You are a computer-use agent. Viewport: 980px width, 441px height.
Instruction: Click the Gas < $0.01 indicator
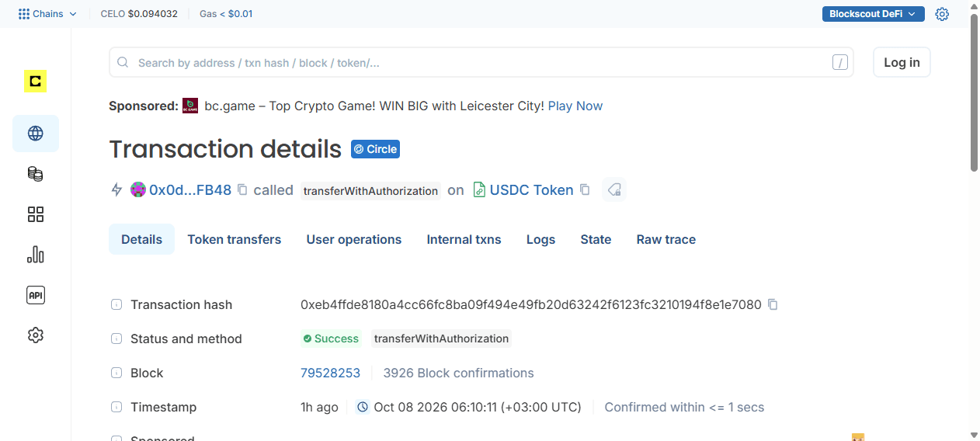(226, 14)
